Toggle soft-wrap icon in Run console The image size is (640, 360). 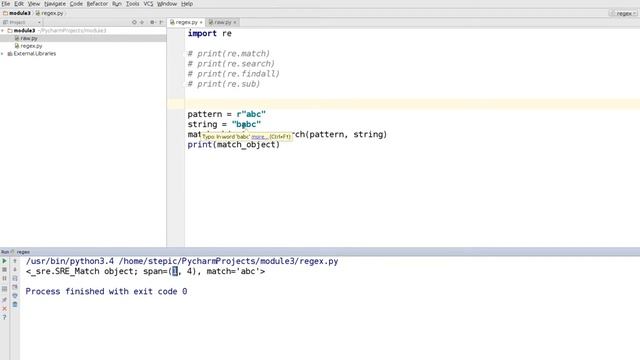tap(15, 278)
